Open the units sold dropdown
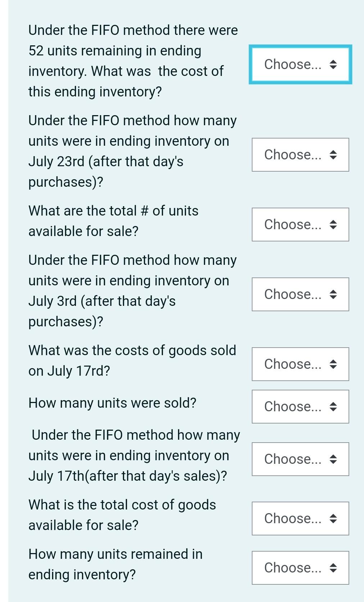This screenshot has height=602, width=364. (300, 407)
